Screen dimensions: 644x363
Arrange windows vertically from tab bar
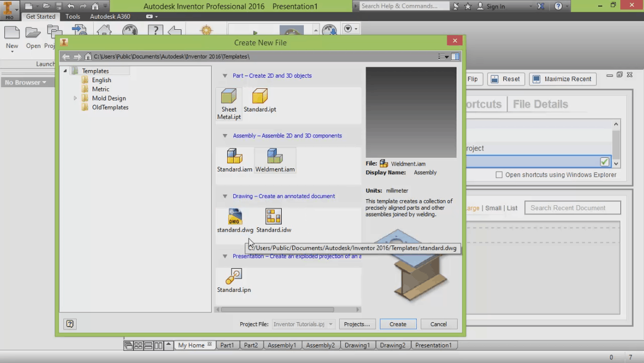158,345
